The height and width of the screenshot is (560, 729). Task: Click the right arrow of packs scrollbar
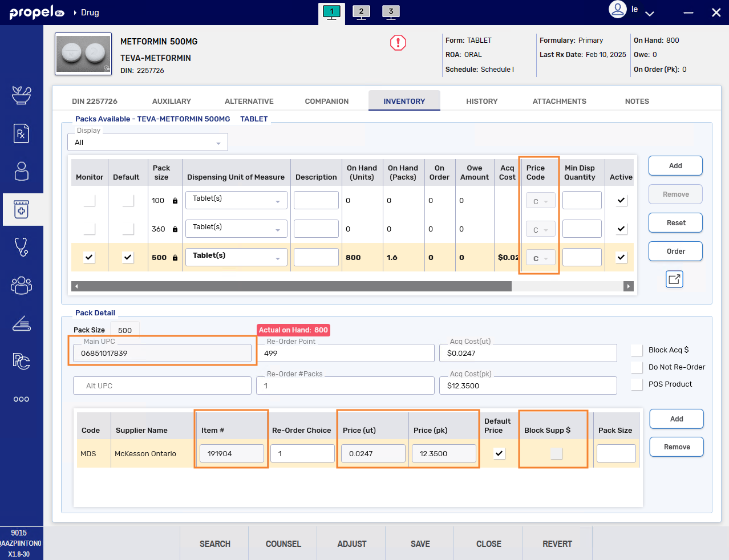click(x=629, y=286)
